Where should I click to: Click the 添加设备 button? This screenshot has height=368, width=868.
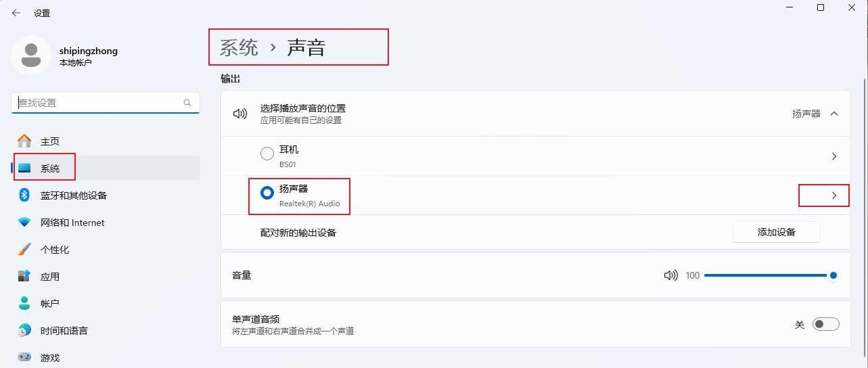pos(776,232)
